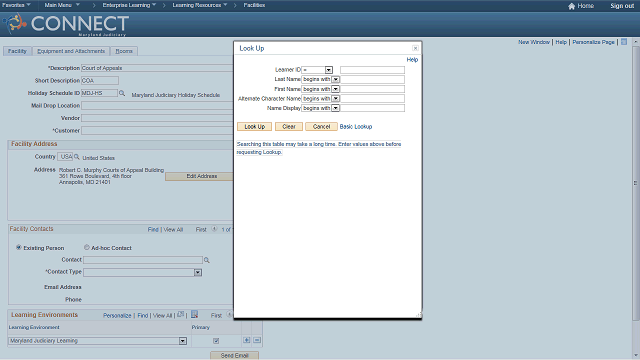Toggle the Primary checkbox for Maryland Judiciary Learning

[x=216, y=340]
